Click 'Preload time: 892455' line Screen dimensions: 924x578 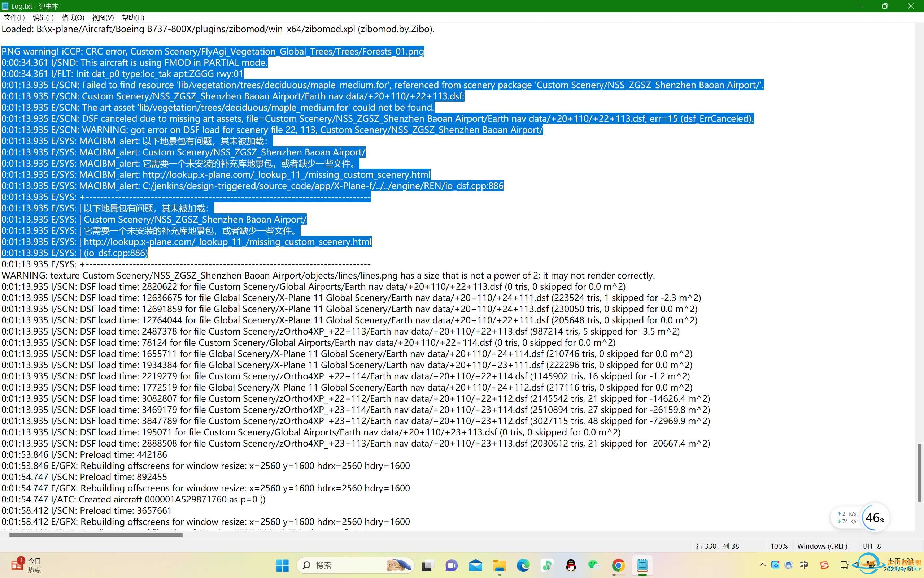pyautogui.click(x=84, y=477)
